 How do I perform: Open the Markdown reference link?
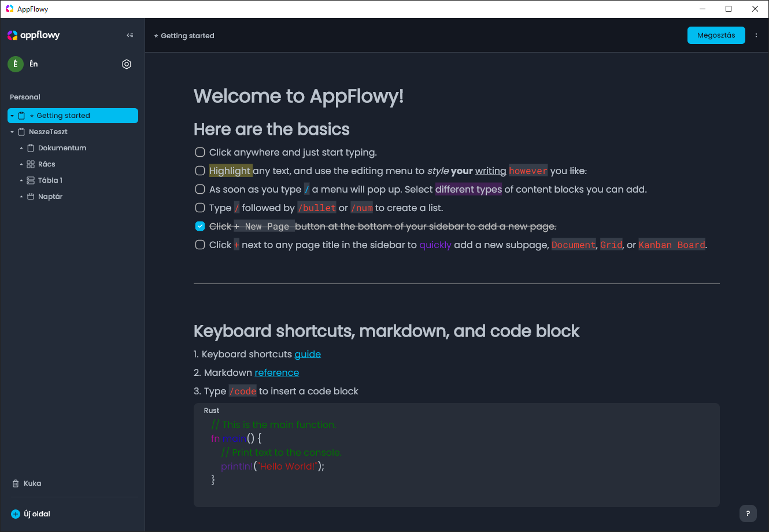pos(277,372)
